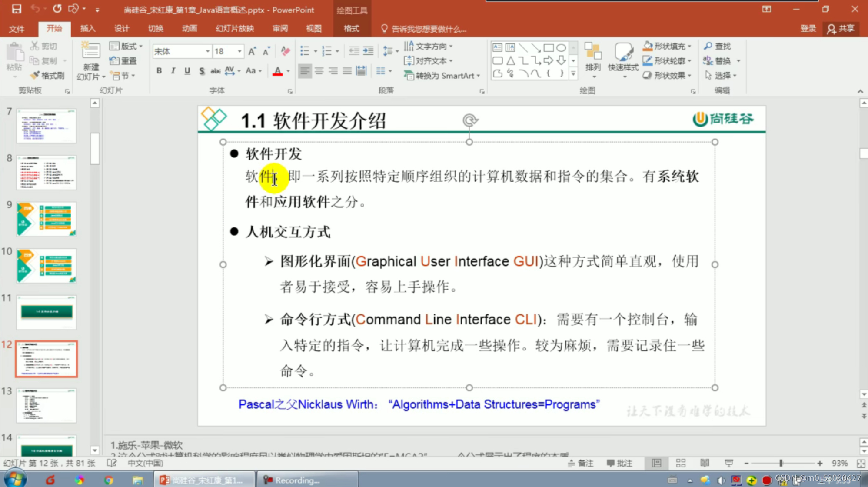Select slide 9 thumbnail in the panel
Viewport: 868px width, 487px height.
pyautogui.click(x=47, y=219)
